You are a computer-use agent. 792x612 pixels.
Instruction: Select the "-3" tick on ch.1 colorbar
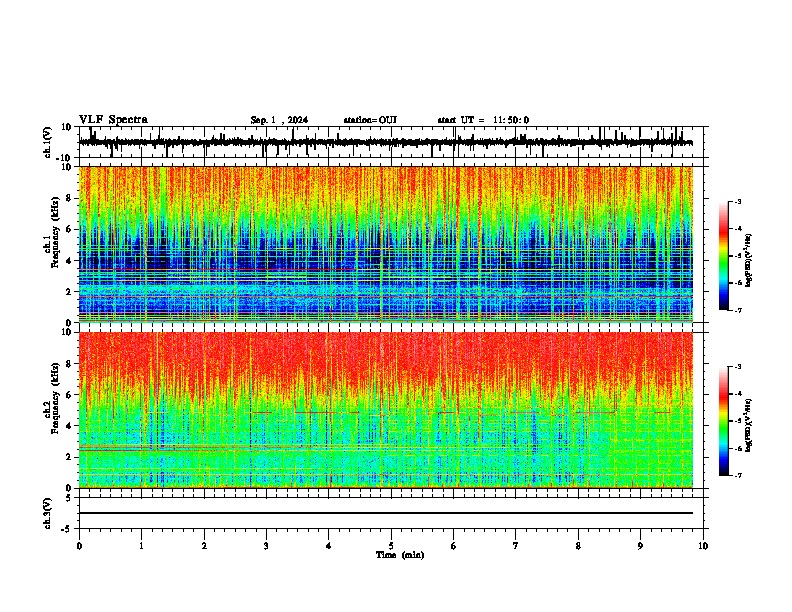(x=737, y=201)
